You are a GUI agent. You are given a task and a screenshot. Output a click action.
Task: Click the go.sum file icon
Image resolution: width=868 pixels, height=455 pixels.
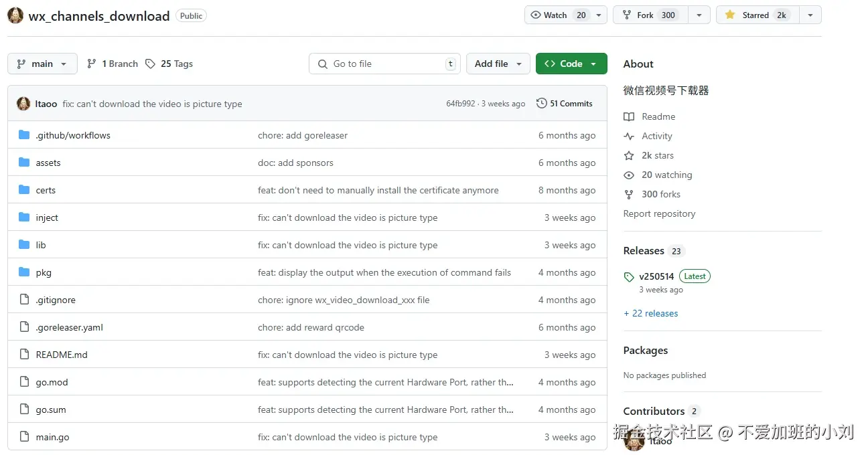point(24,409)
